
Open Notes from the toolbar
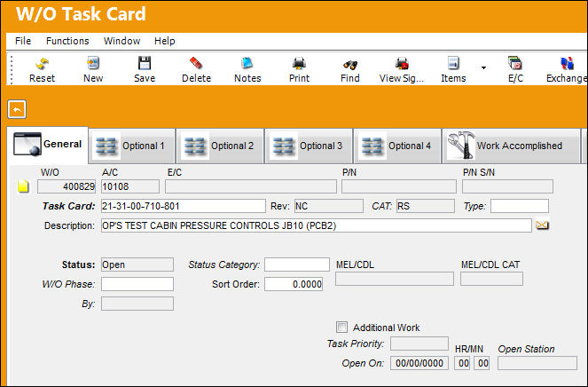point(247,63)
